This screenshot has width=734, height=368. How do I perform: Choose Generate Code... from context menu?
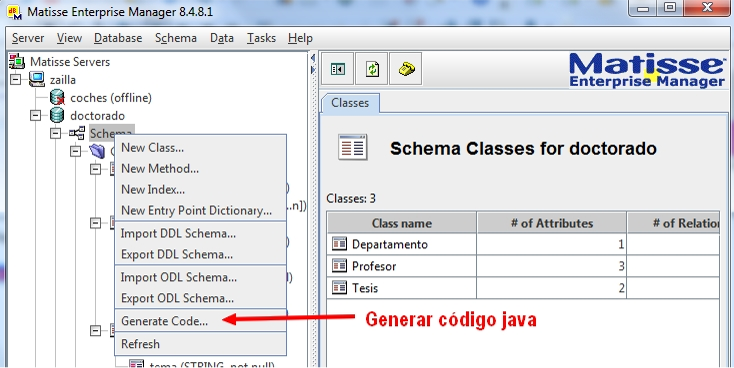pyautogui.click(x=200, y=321)
